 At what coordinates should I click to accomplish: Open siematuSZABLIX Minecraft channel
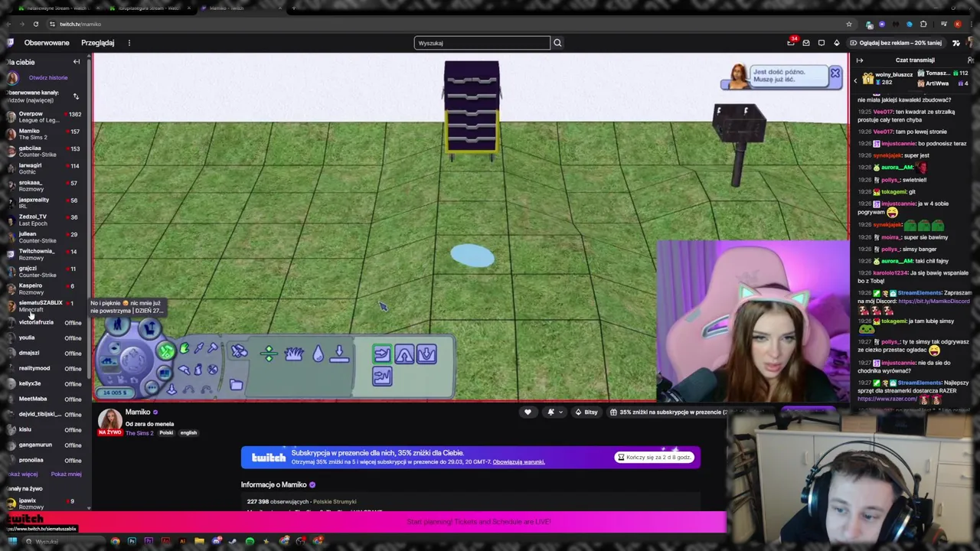tap(46, 306)
